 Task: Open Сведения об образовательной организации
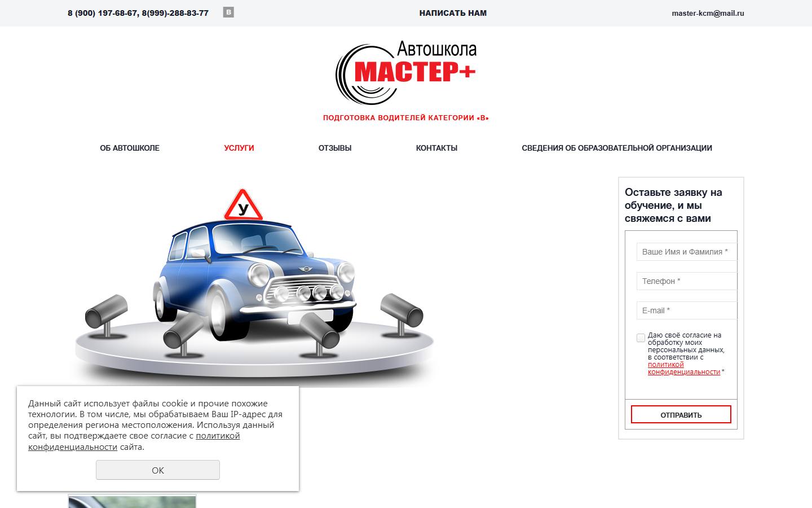point(617,148)
